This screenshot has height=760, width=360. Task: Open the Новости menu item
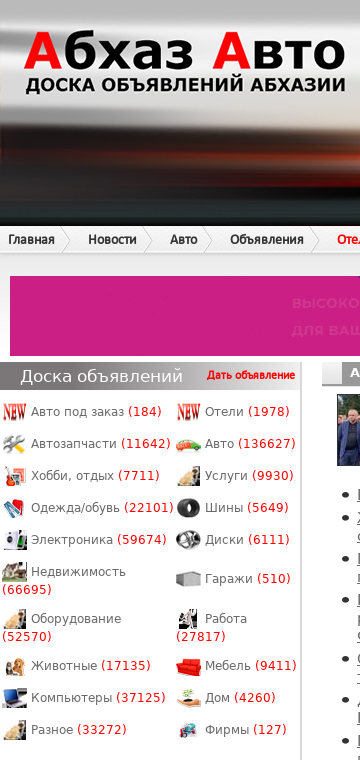pos(112,239)
